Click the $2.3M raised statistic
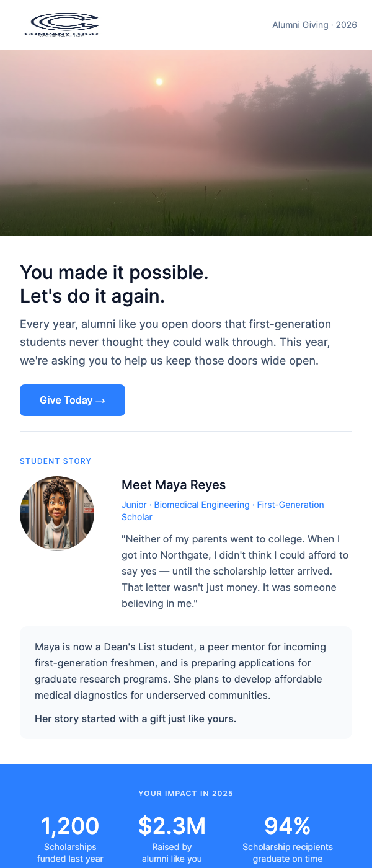 pos(172,826)
